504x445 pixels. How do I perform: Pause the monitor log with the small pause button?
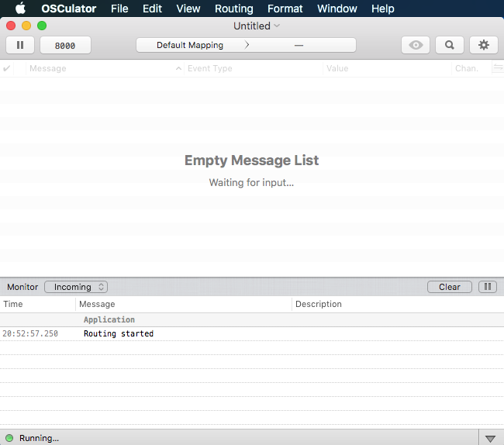pos(487,287)
